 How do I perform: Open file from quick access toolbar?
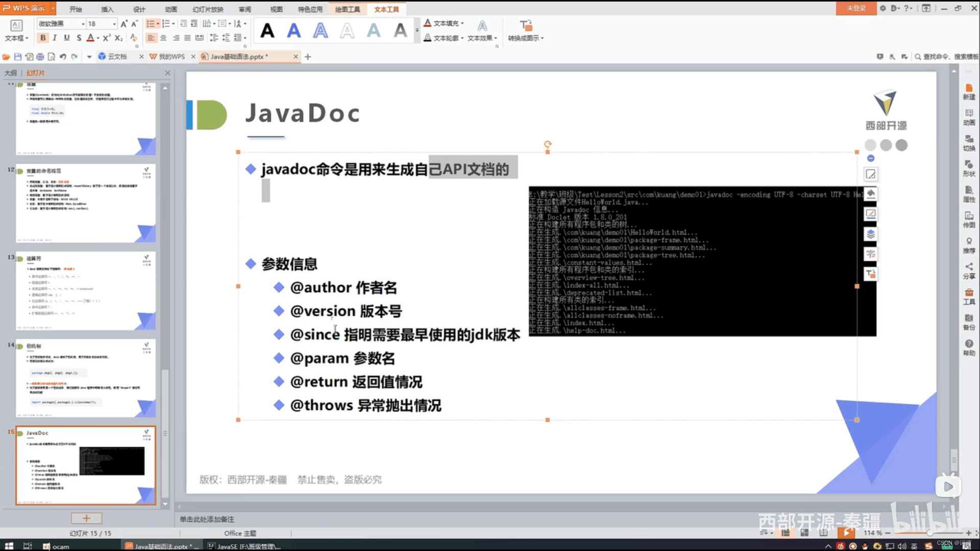coord(6,57)
